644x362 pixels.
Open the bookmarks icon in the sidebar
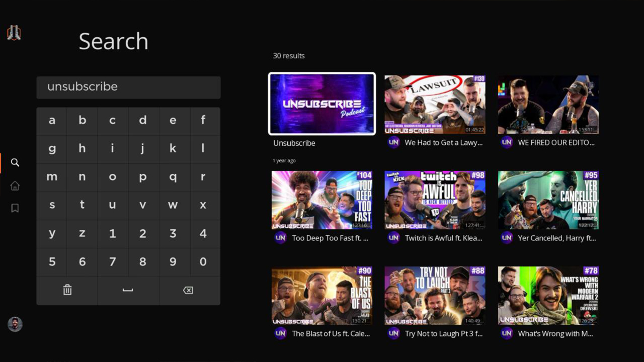tap(15, 207)
